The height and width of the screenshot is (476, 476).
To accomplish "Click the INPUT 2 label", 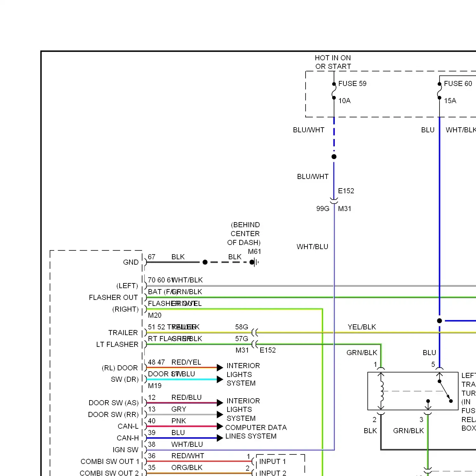I will click(x=273, y=473).
